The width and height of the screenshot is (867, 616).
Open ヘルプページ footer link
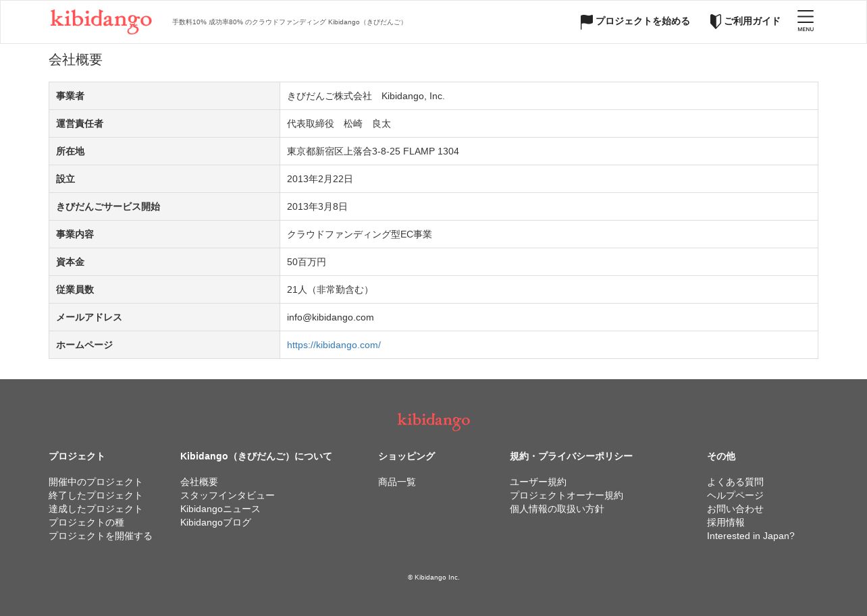click(x=735, y=495)
